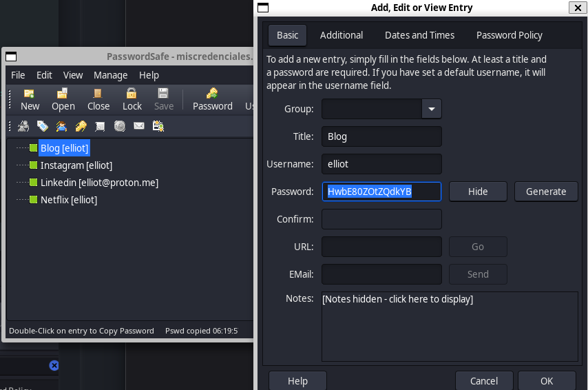Click the OK button

[x=547, y=381]
